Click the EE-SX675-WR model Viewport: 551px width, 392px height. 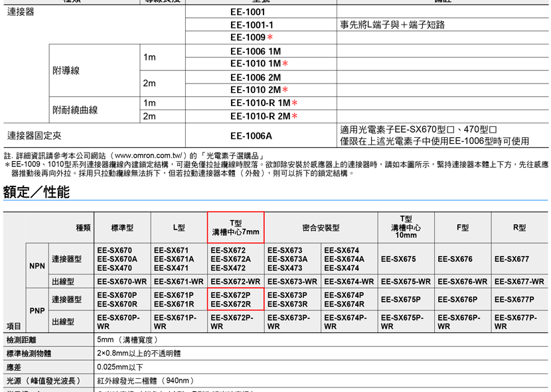[x=406, y=282]
